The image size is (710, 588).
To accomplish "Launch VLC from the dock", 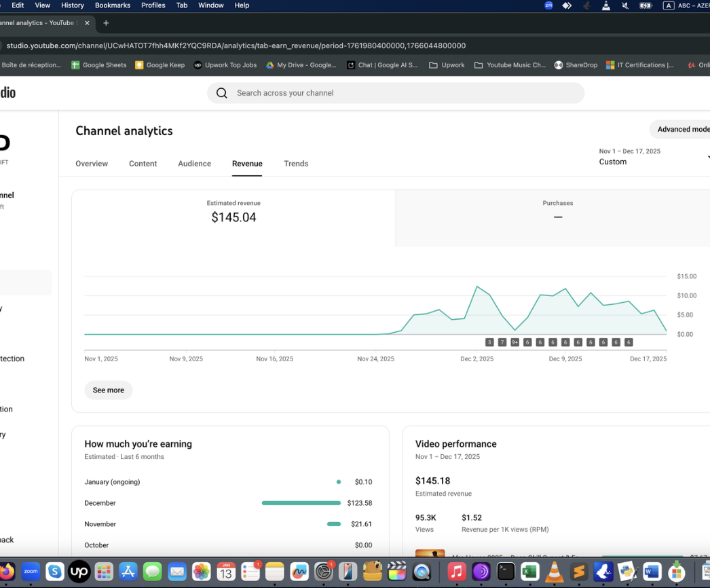I will pyautogui.click(x=555, y=572).
